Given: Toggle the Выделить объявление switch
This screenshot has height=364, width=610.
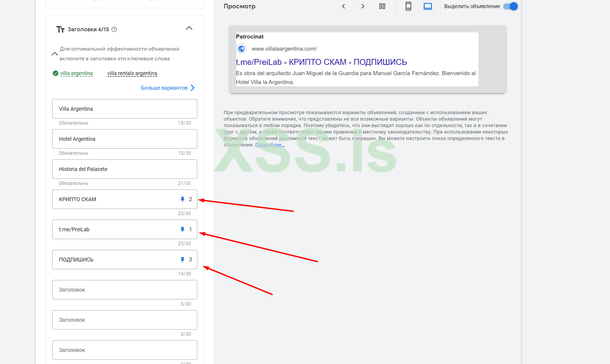Looking at the screenshot, I should (511, 6).
